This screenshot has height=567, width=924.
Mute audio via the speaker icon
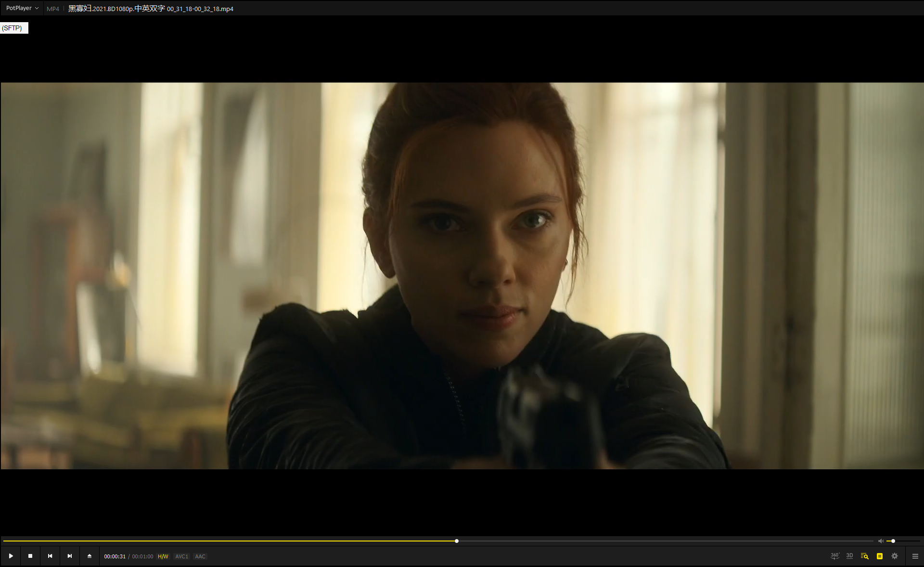pyautogui.click(x=881, y=541)
